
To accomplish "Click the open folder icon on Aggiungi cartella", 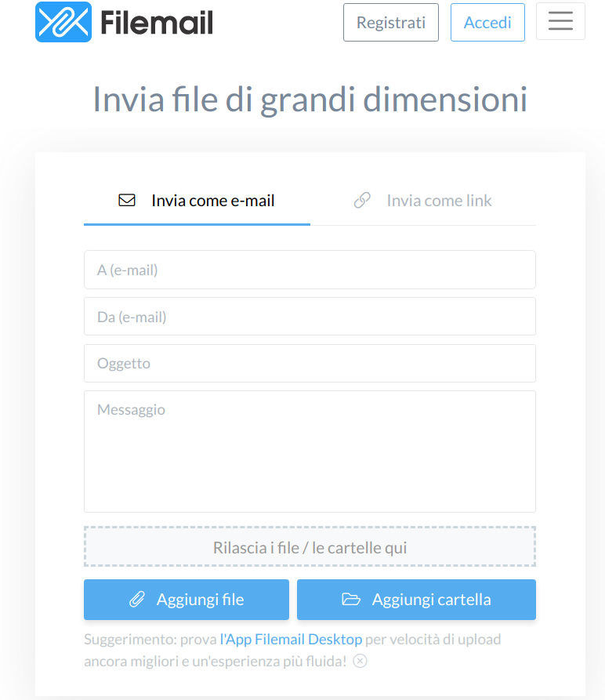I will coord(351,600).
